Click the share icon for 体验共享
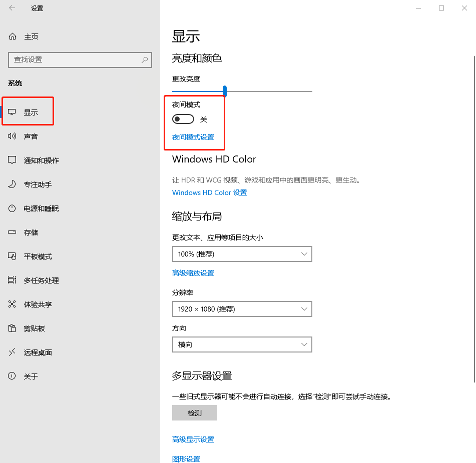Screen dimensions: 476x463 (12, 304)
